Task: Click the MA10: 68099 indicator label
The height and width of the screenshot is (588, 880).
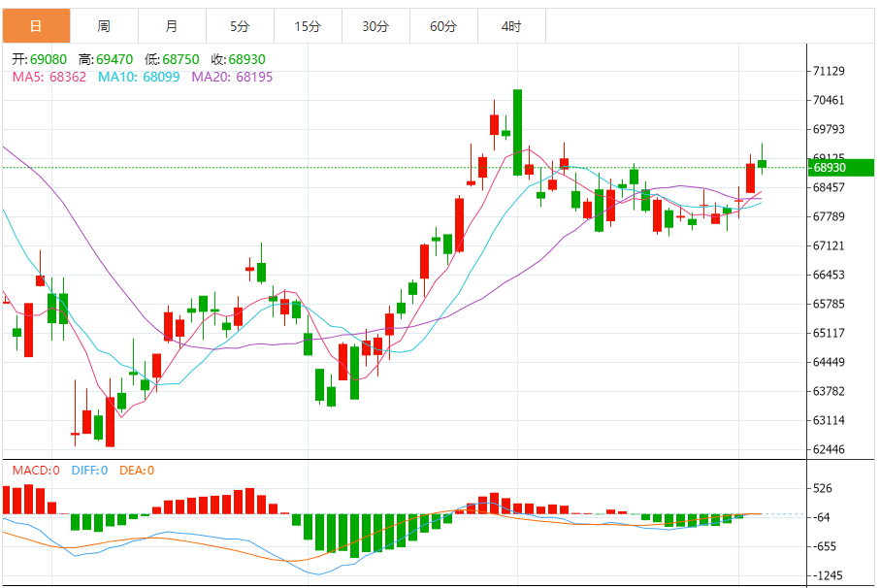Action: (x=139, y=77)
